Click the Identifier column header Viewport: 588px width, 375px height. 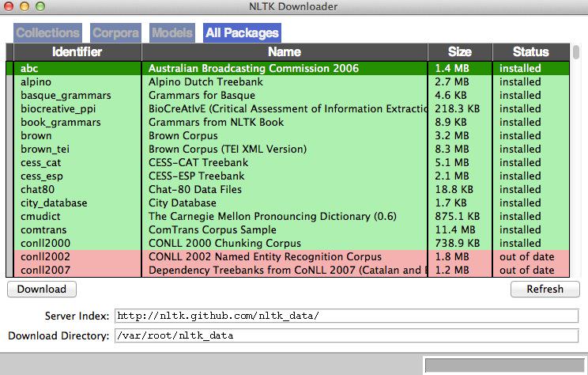coord(77,51)
